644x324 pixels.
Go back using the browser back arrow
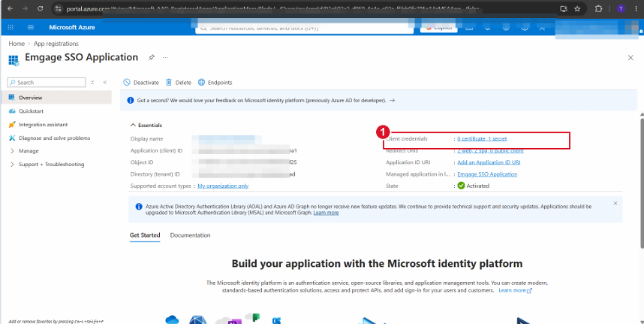point(10,8)
